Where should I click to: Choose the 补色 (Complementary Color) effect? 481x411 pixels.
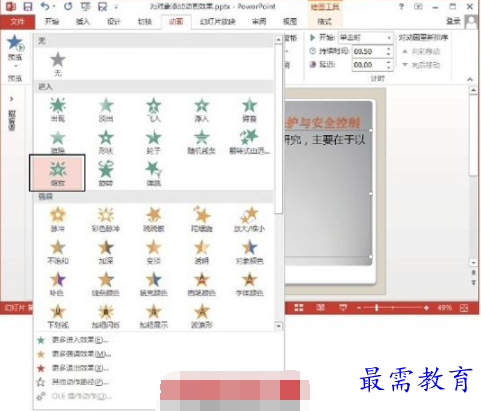pyautogui.click(x=57, y=284)
